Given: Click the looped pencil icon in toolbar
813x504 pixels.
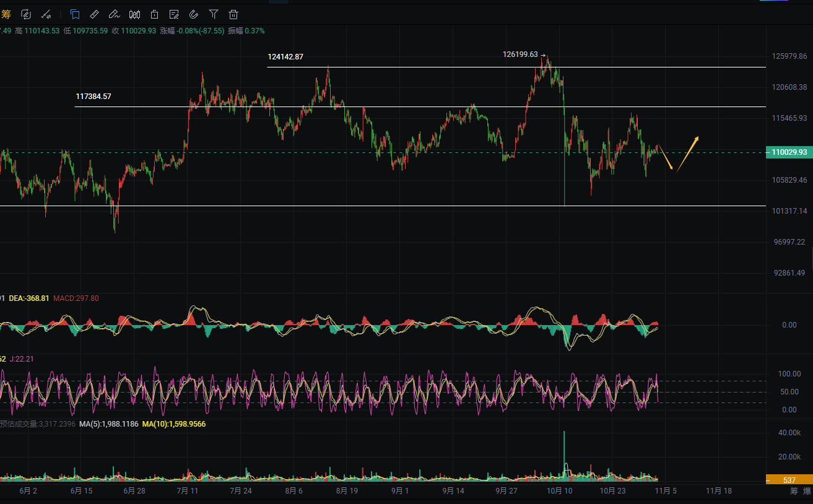Looking at the screenshot, I should click(x=26, y=14).
